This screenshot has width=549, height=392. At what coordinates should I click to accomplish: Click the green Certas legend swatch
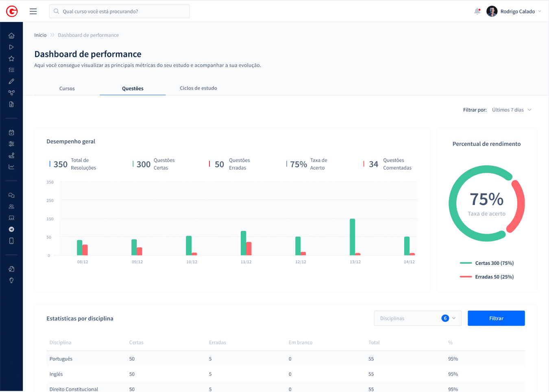(466, 263)
